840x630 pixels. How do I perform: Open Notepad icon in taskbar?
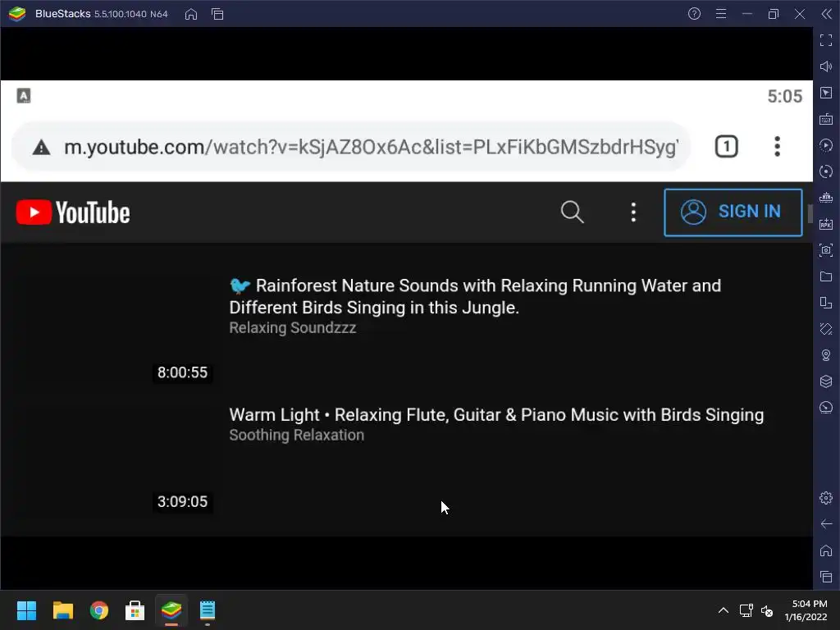pos(208,610)
